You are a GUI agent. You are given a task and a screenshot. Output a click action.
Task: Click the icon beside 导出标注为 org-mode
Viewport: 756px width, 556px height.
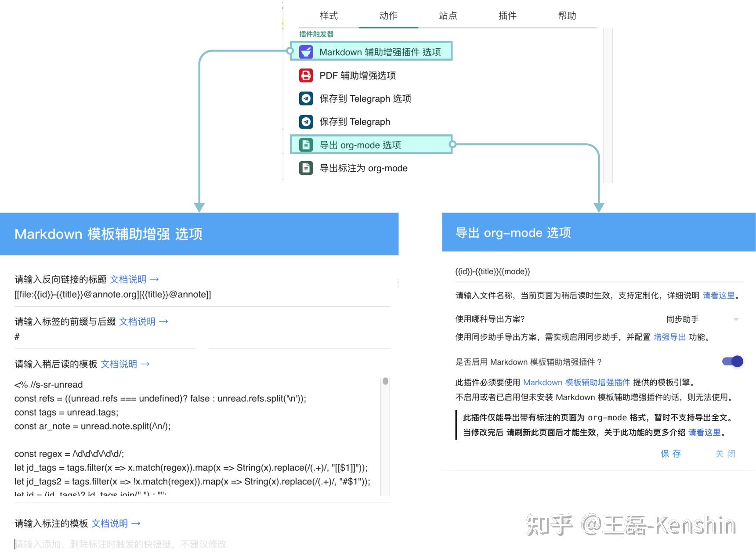click(x=306, y=168)
